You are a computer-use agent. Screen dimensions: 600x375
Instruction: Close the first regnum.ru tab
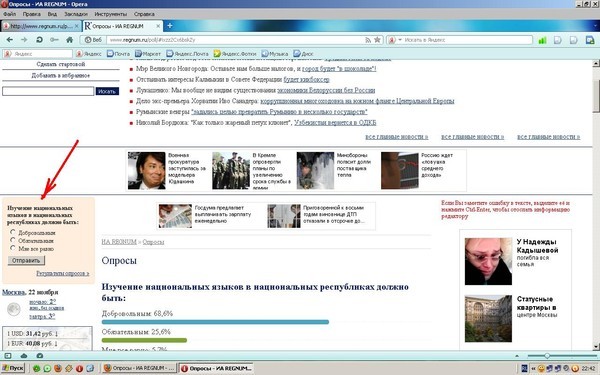[77, 26]
